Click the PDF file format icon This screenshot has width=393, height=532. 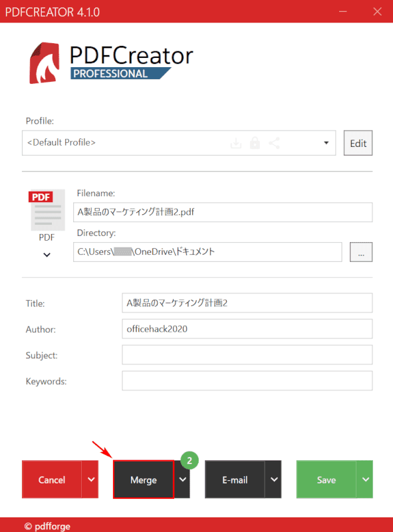47,210
